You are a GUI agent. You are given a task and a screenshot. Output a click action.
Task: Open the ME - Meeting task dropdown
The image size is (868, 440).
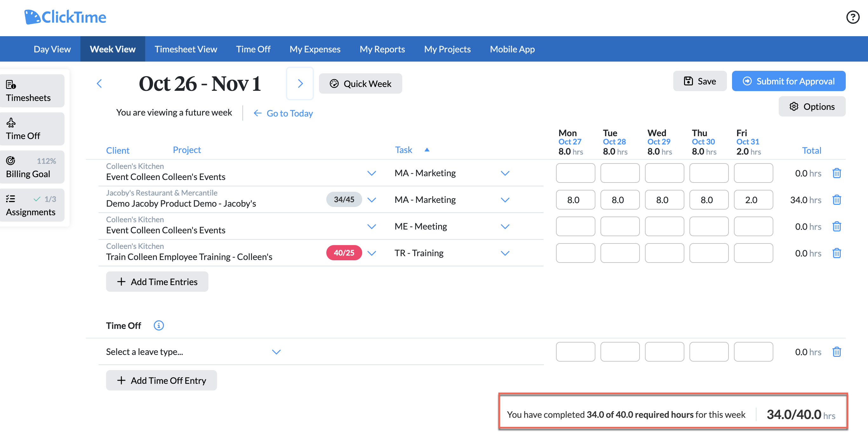pyautogui.click(x=505, y=226)
